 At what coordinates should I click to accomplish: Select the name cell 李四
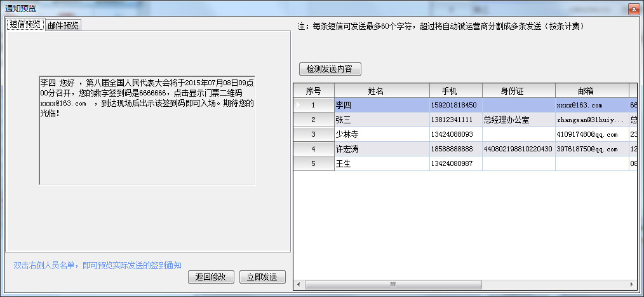[382, 105]
